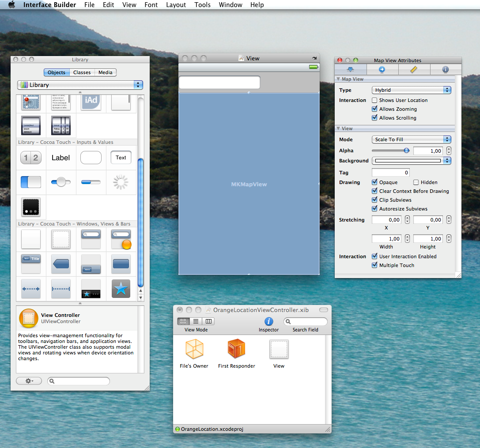Select the page control object
480x448 pixels.
[x=31, y=207]
